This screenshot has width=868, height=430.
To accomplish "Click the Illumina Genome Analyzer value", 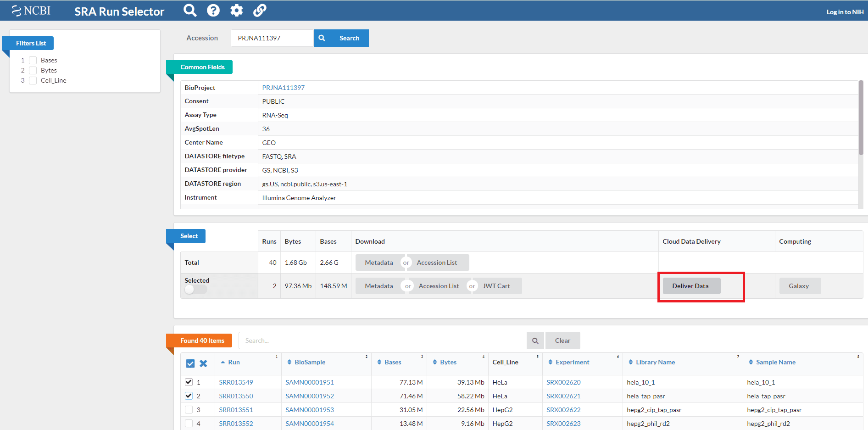I will coord(299,198).
